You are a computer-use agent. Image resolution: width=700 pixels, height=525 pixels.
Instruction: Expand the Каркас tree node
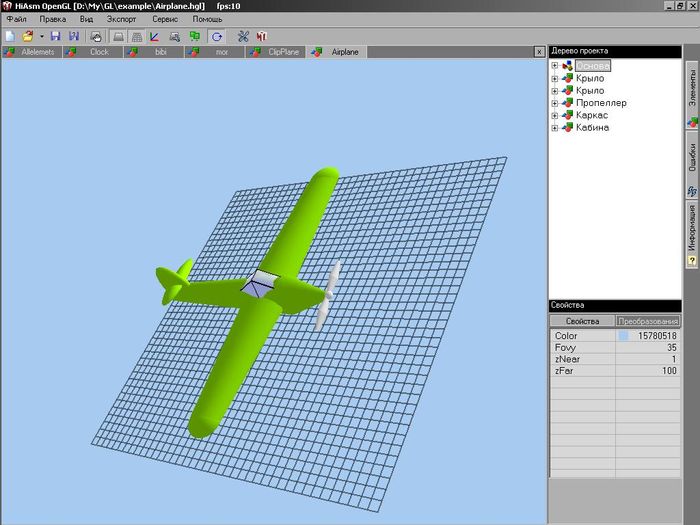[555, 116]
